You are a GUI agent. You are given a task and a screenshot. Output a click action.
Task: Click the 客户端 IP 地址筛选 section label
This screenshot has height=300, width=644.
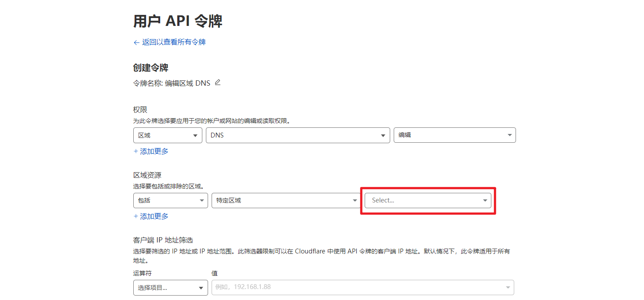coord(163,240)
